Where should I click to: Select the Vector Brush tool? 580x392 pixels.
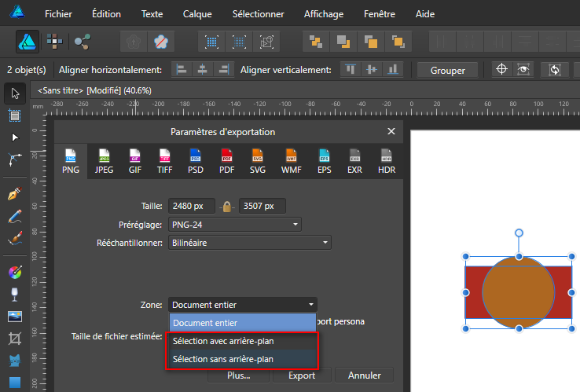15,239
